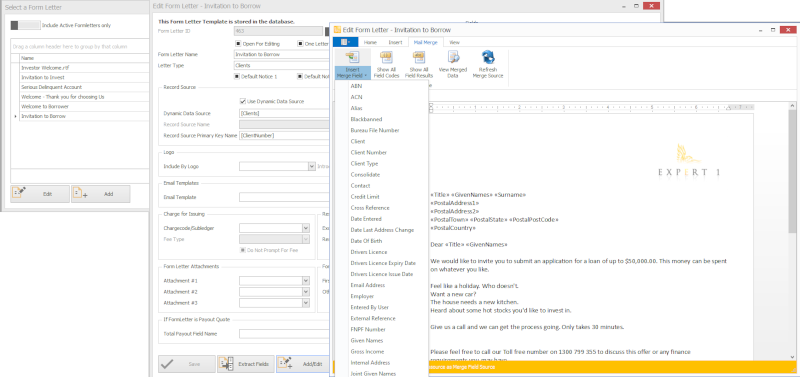Select ACN merge field
Viewport: 800px width, 377px height.
(382, 97)
